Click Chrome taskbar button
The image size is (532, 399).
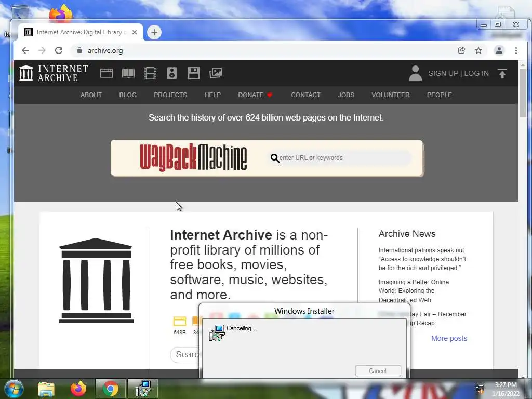[x=111, y=389]
